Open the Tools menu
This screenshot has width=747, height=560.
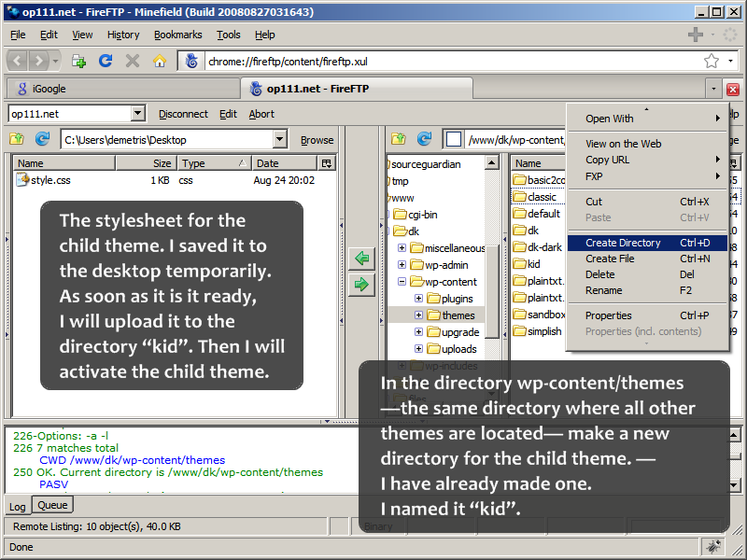coord(229,35)
